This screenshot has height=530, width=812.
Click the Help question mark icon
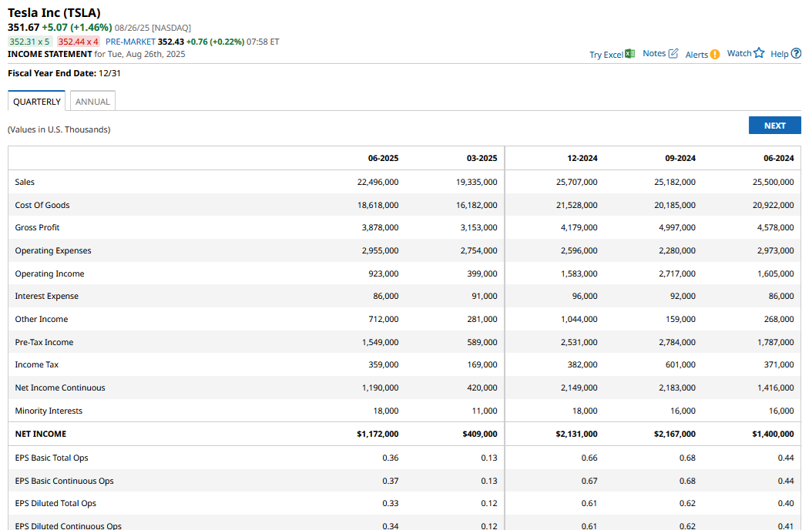pyautogui.click(x=797, y=53)
